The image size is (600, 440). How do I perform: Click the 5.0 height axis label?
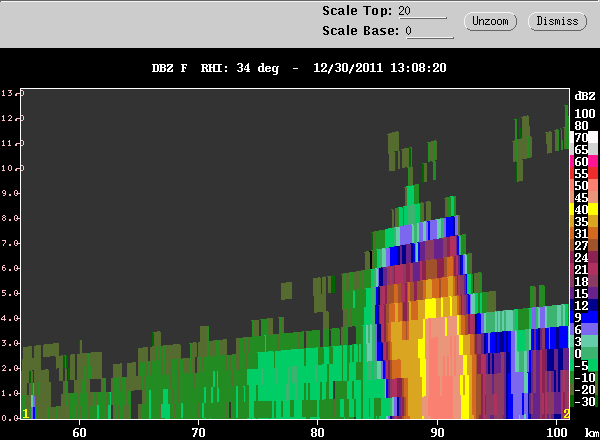coord(10,293)
